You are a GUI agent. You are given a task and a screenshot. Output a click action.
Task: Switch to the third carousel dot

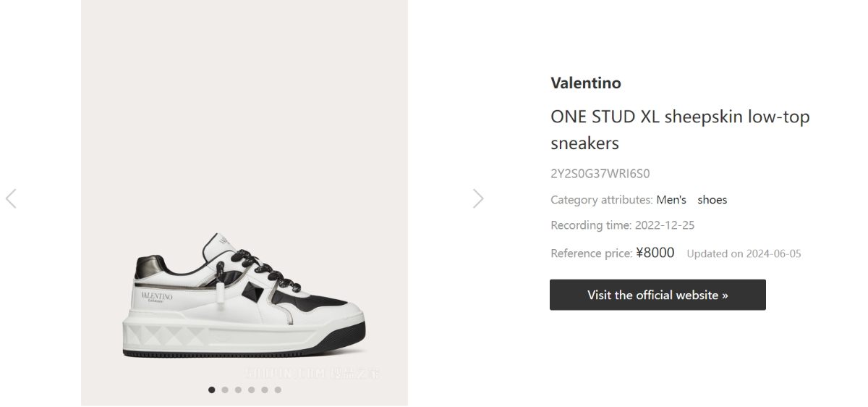pyautogui.click(x=238, y=390)
